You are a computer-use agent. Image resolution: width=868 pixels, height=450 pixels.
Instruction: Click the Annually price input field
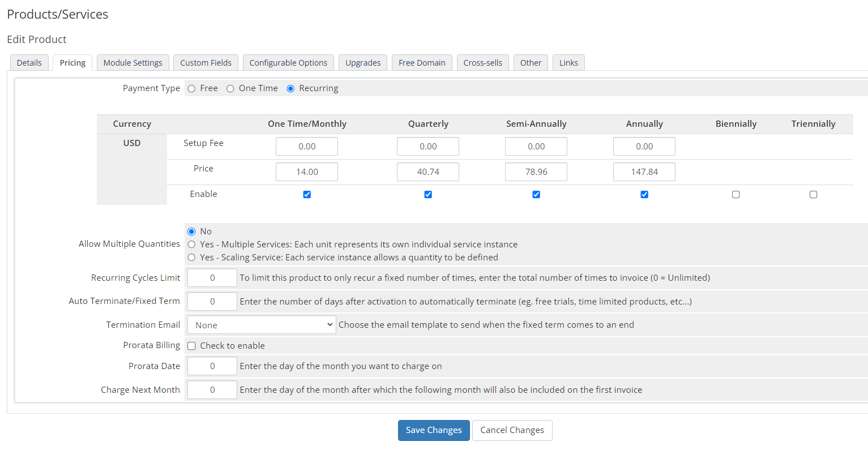click(x=644, y=172)
